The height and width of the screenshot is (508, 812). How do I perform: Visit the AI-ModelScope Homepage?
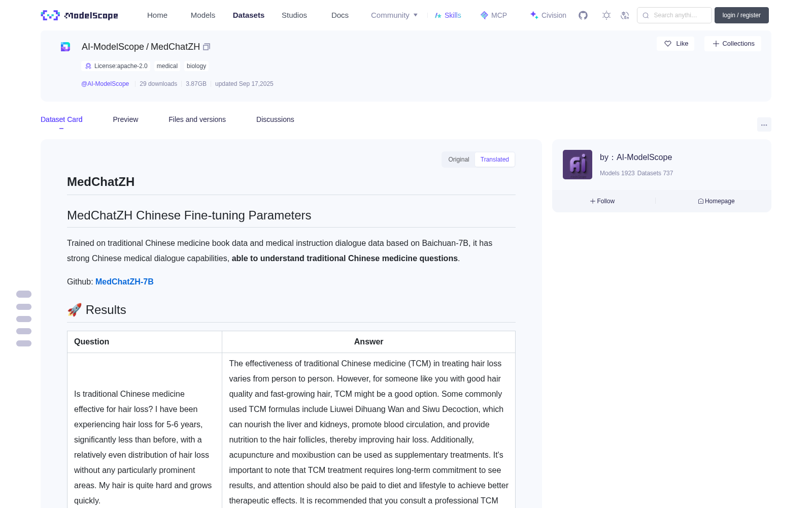[x=716, y=201]
